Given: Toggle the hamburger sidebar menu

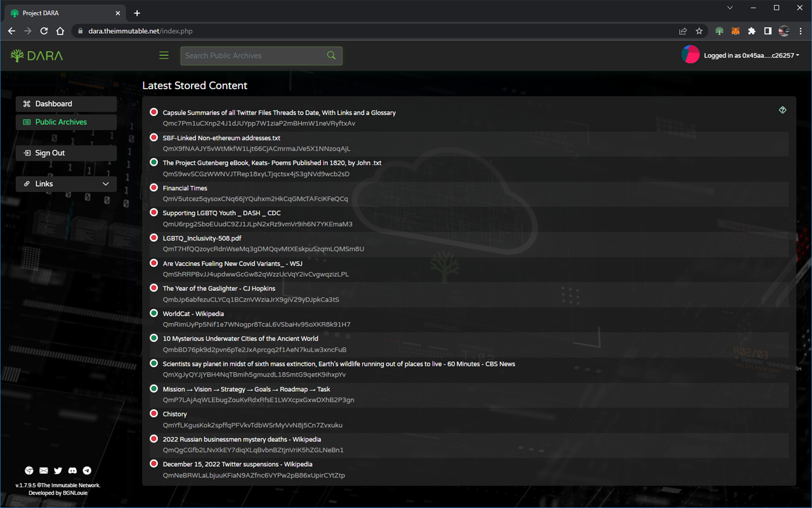Looking at the screenshot, I should pos(164,56).
